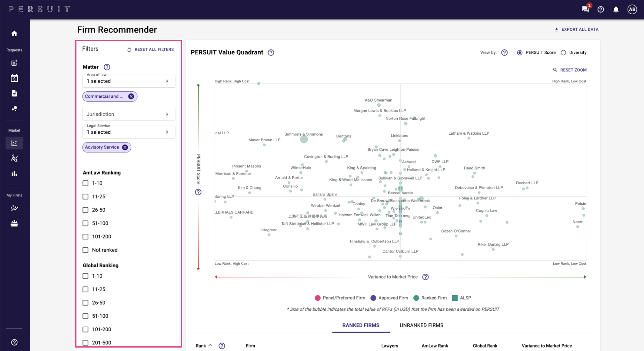644x351 pixels.
Task: Check AmLaw Ranking 26-50 checkbox
Action: click(x=85, y=210)
